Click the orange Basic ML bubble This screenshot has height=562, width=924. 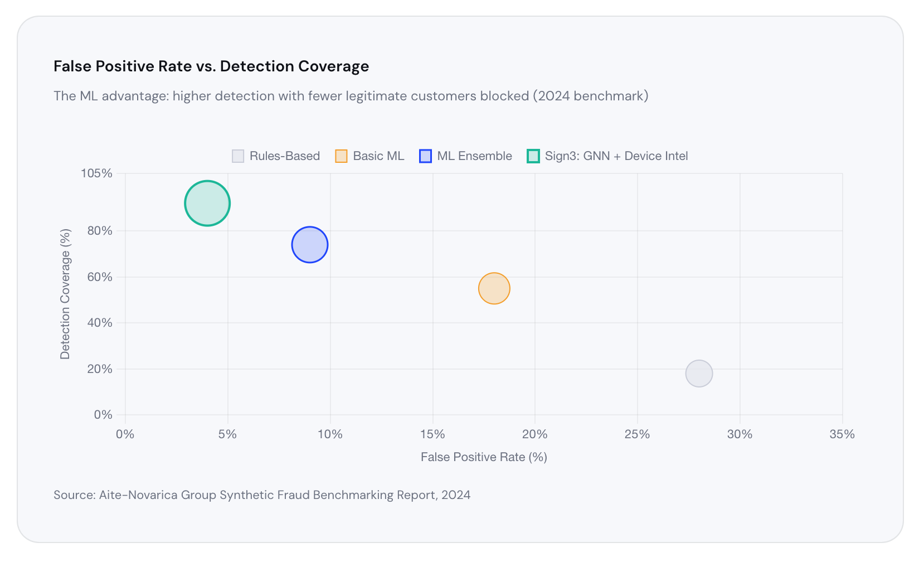494,288
